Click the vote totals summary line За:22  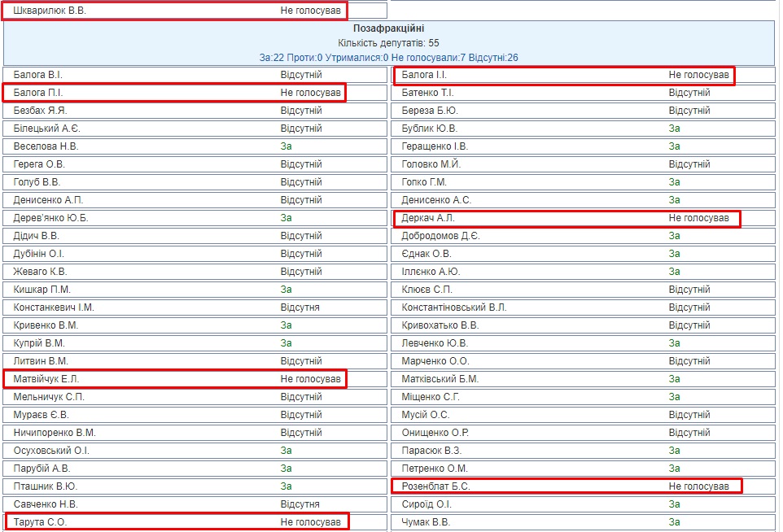coord(388,57)
